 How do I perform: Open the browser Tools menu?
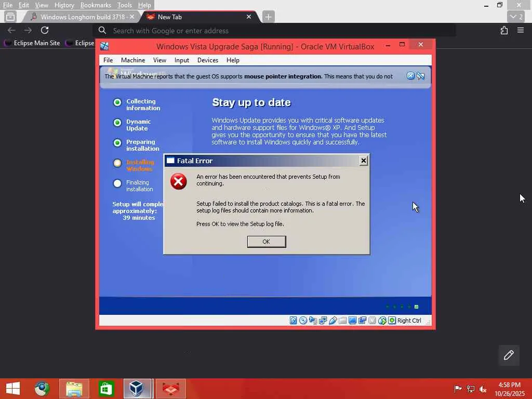(125, 5)
